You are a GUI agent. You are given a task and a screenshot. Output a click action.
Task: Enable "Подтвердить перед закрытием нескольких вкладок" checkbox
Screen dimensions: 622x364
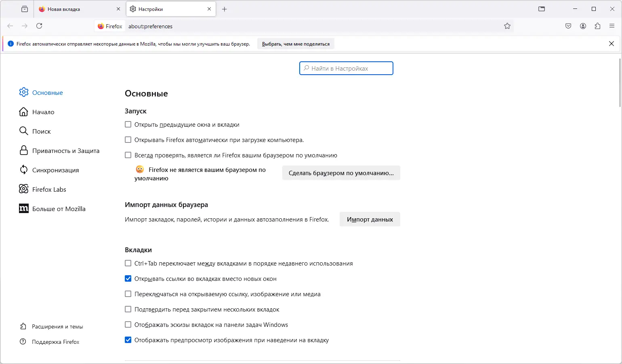coord(128,310)
